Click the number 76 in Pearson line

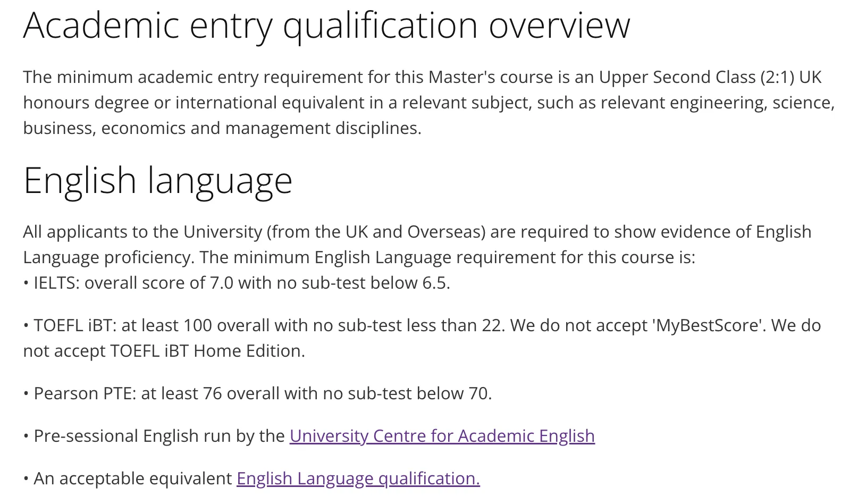(x=212, y=393)
